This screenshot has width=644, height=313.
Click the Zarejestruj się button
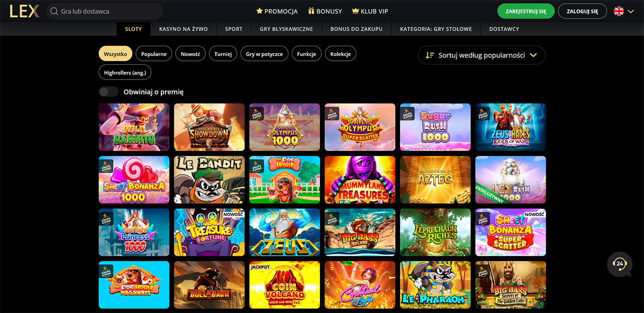coord(526,11)
